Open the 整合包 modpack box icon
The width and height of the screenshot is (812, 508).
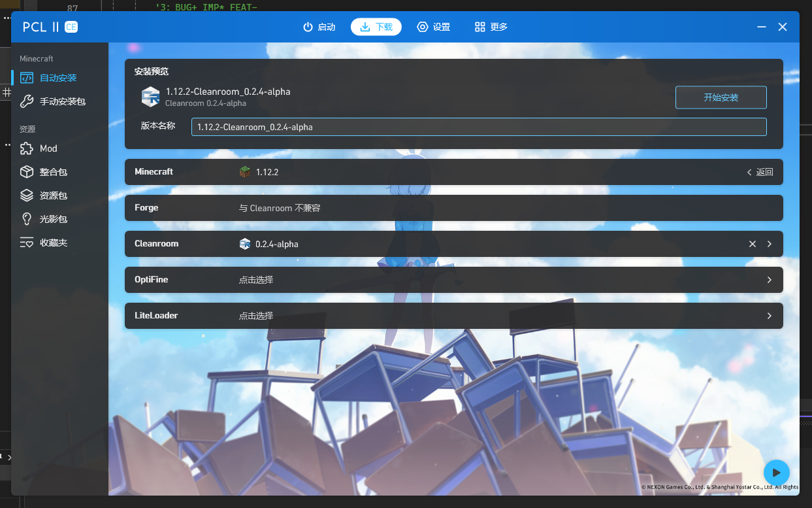coord(26,172)
